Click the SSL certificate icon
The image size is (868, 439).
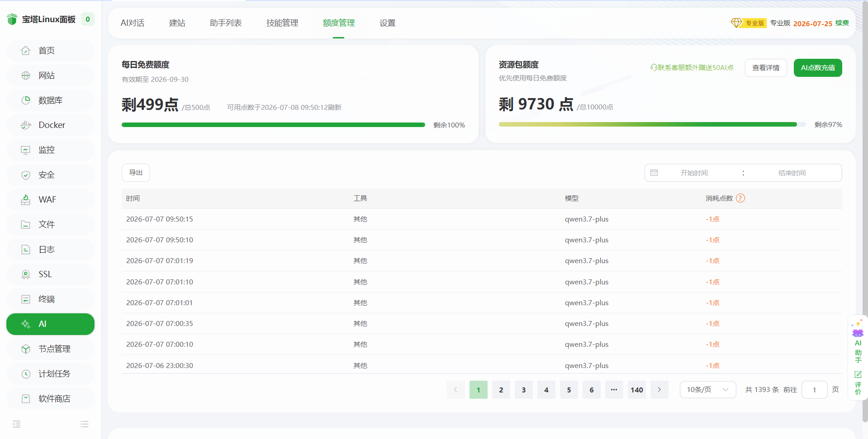pyautogui.click(x=26, y=274)
